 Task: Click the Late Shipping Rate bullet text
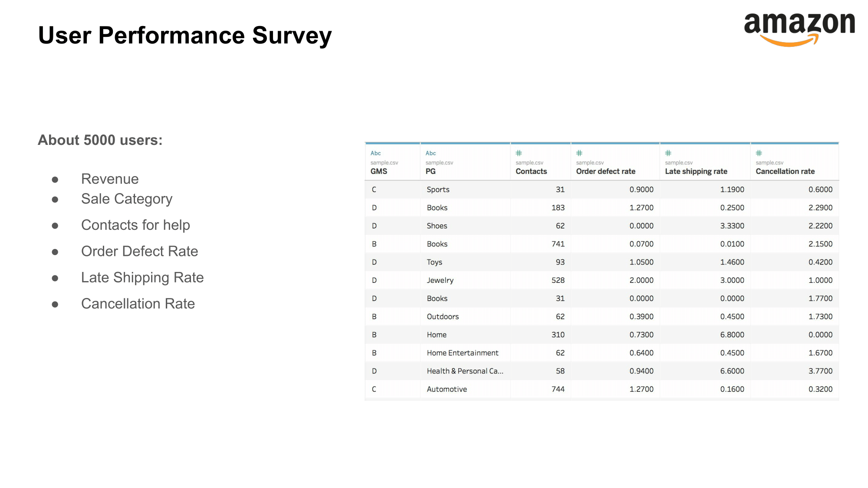pyautogui.click(x=142, y=278)
